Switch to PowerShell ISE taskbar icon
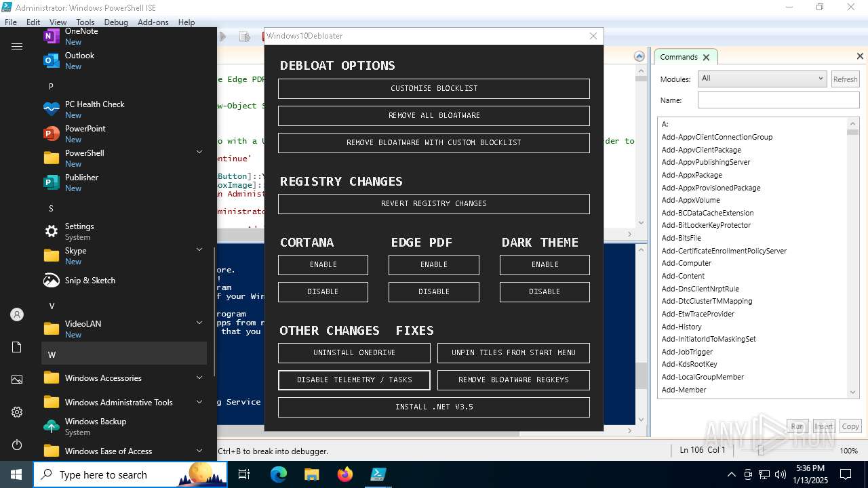The width and height of the screenshot is (868, 488). (378, 474)
